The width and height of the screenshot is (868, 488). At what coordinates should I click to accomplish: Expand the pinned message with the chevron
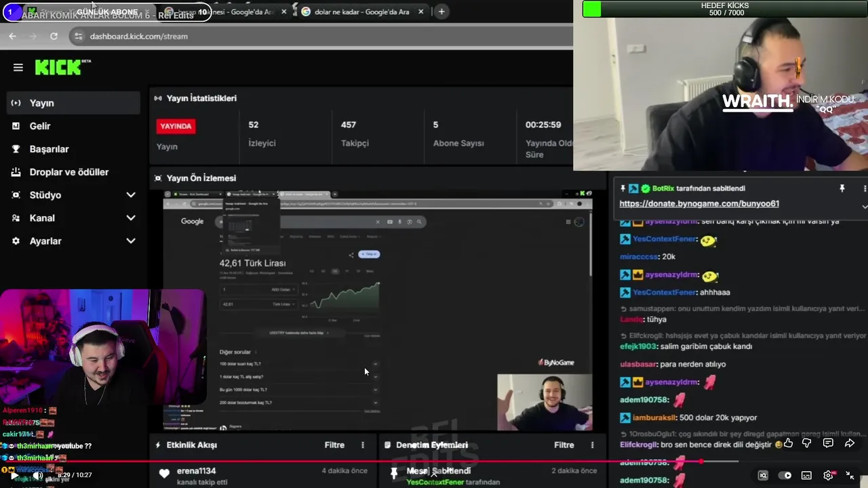pos(865,206)
